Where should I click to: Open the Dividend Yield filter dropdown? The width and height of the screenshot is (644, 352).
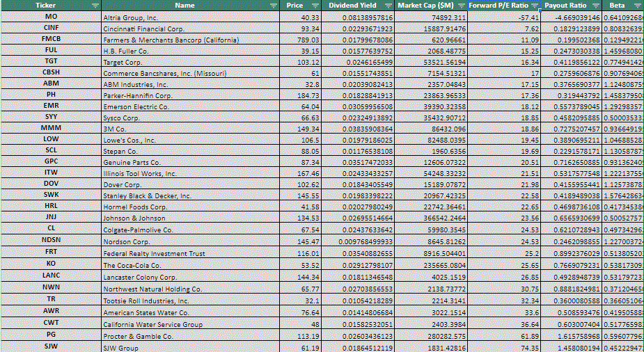[x=388, y=6]
